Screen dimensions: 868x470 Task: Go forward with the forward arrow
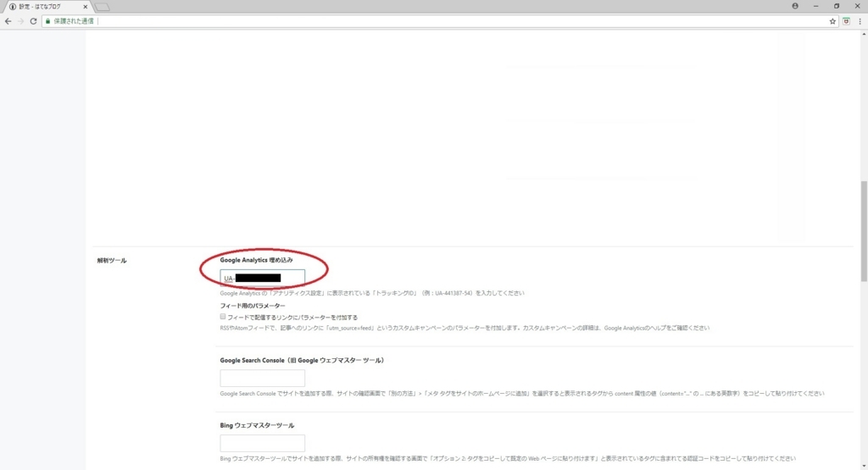click(x=20, y=21)
